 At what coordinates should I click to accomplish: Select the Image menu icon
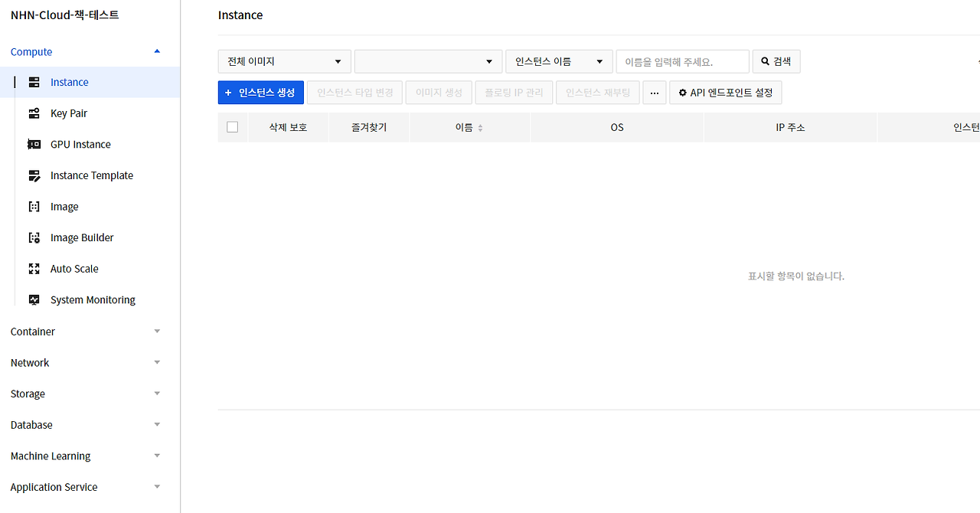pos(34,206)
